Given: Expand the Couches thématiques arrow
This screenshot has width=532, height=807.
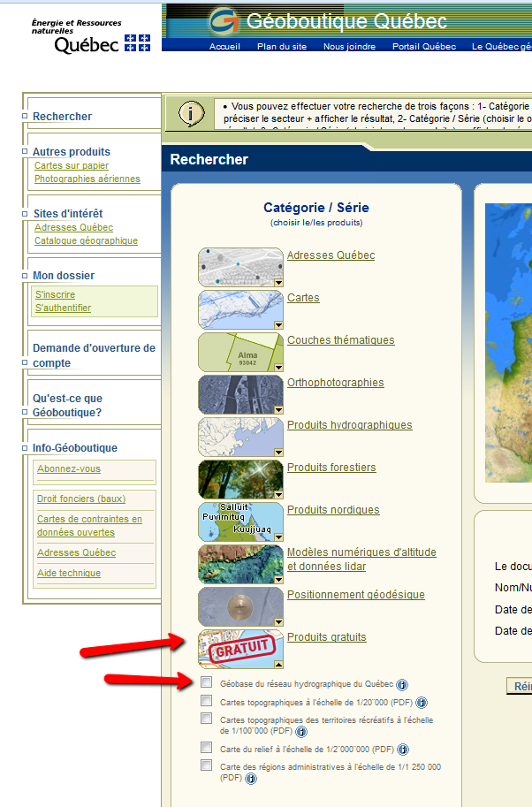Looking at the screenshot, I should pyautogui.click(x=278, y=368).
